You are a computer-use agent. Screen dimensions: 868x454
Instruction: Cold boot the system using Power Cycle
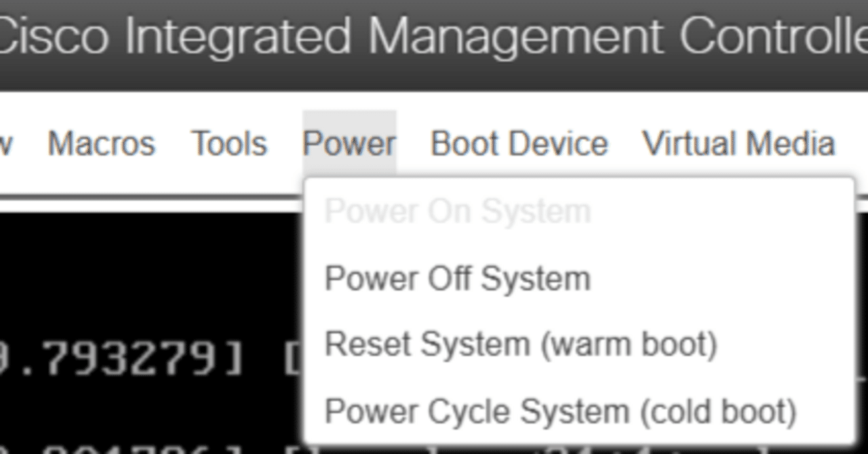click(559, 410)
